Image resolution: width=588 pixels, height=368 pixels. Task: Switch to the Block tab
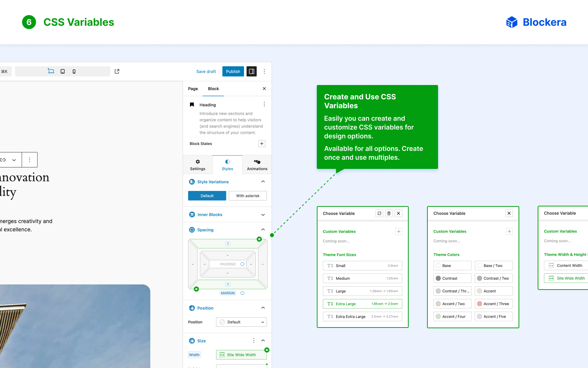tap(214, 89)
